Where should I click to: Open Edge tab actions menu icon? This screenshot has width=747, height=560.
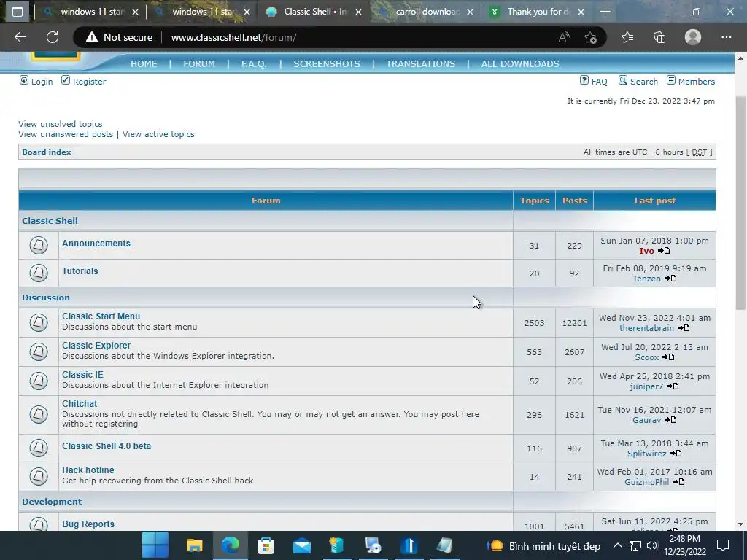(x=18, y=12)
